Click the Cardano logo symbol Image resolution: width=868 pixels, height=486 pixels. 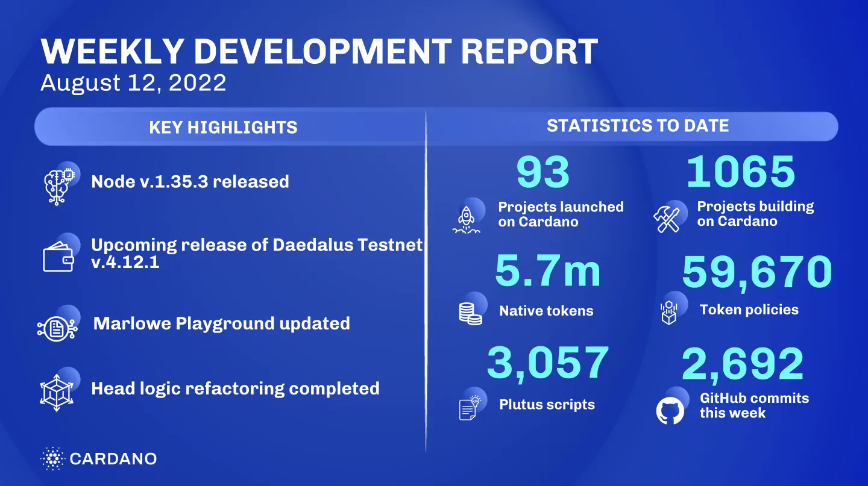pos(52,459)
